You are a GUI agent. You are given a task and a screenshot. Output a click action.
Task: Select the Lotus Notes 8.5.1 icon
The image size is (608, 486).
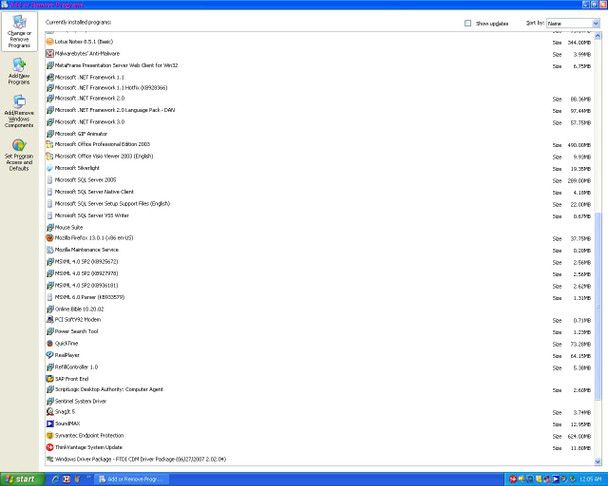coord(50,42)
